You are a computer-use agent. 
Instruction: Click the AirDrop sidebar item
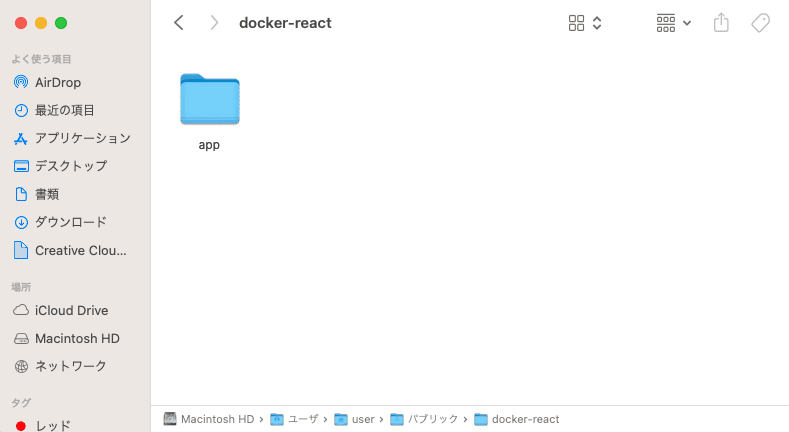pyautogui.click(x=57, y=82)
